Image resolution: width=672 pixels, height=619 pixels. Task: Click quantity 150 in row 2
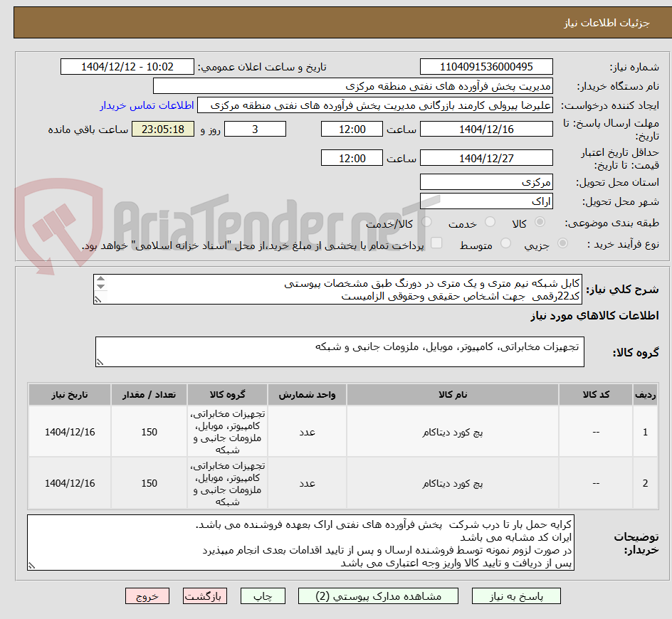[x=149, y=483]
